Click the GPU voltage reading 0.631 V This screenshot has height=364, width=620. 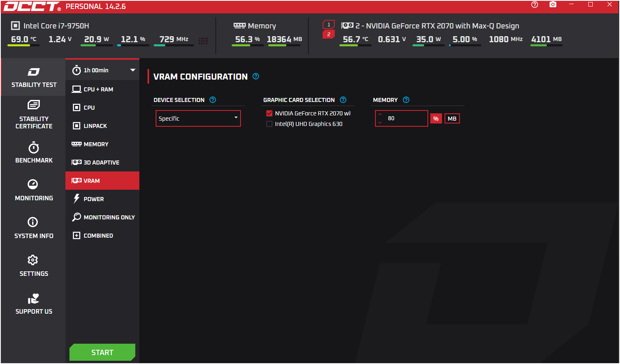click(392, 39)
